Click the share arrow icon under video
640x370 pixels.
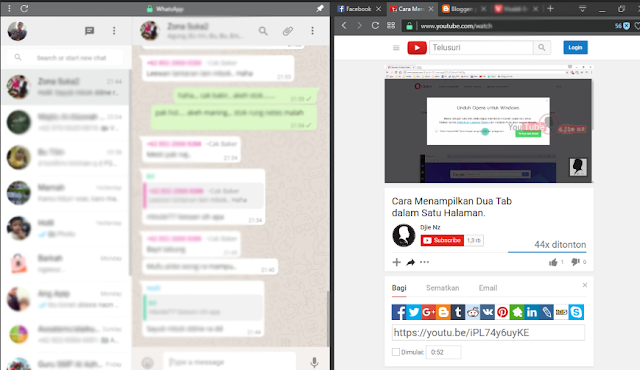(410, 262)
